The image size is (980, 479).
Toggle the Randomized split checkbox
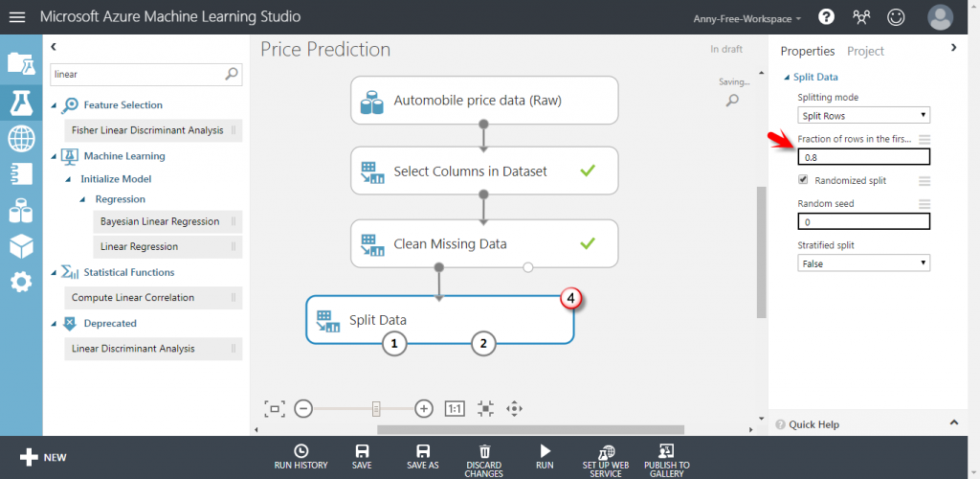tap(803, 179)
